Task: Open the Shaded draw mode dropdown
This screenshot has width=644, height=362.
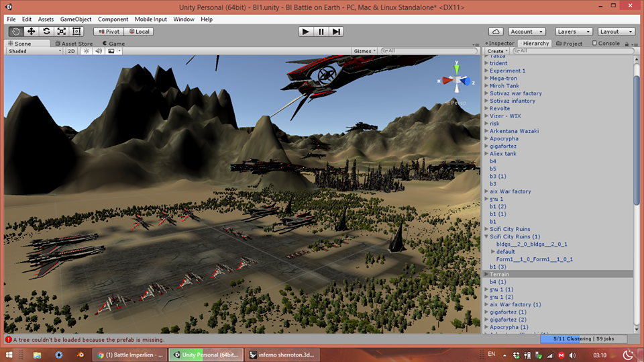Action: (34, 51)
